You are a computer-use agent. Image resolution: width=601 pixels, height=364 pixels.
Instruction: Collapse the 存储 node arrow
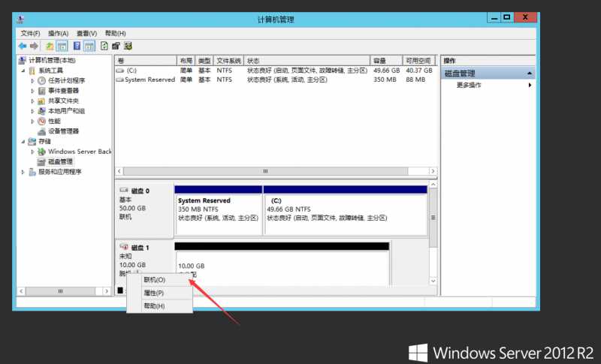click(23, 142)
